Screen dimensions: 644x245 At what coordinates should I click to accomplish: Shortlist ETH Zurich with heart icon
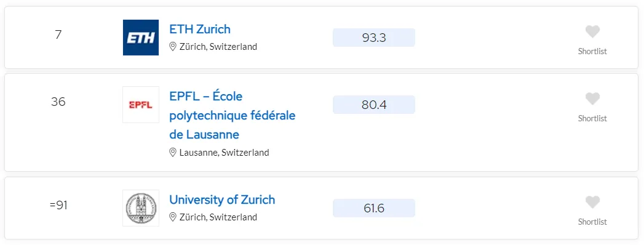(592, 31)
